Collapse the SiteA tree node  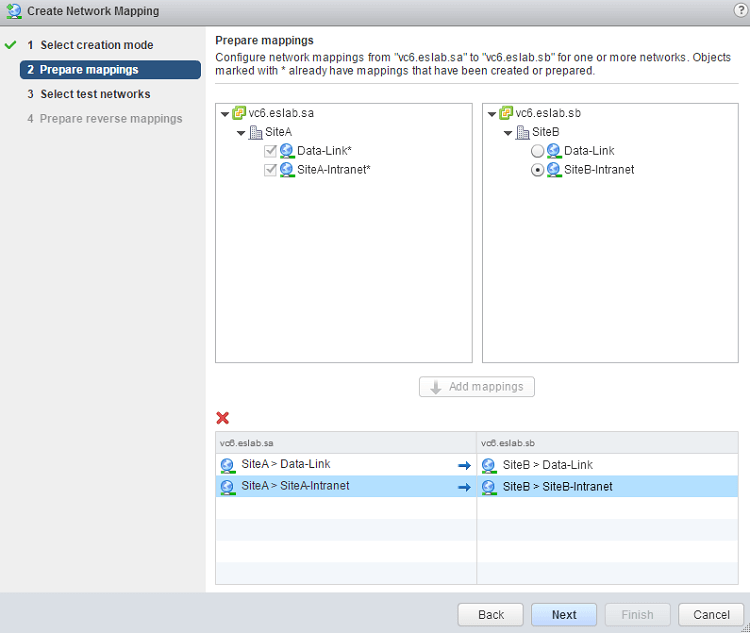241,133
